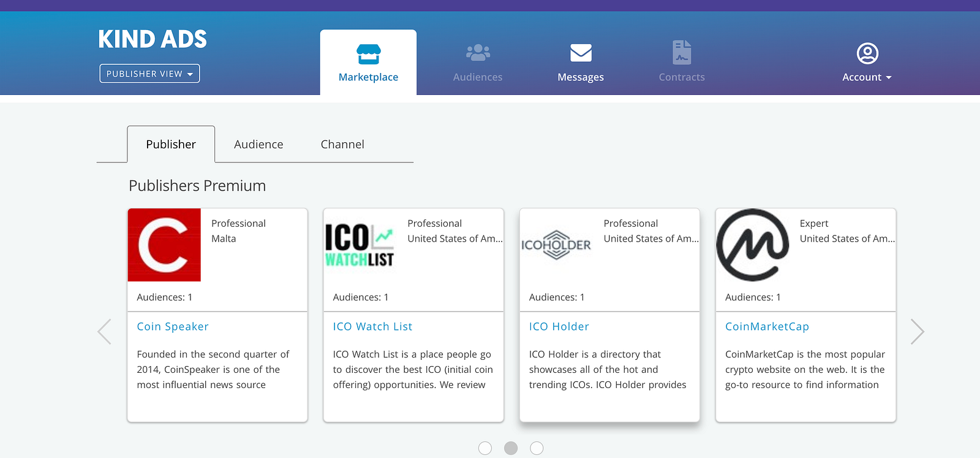Open the Publisher View dropdown
This screenshot has height=458, width=980.
149,74
